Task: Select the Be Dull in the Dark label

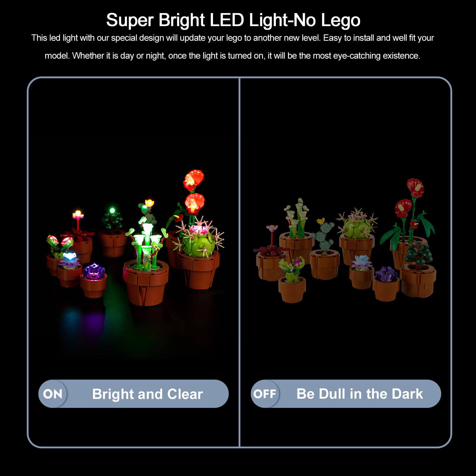Action: (x=360, y=394)
